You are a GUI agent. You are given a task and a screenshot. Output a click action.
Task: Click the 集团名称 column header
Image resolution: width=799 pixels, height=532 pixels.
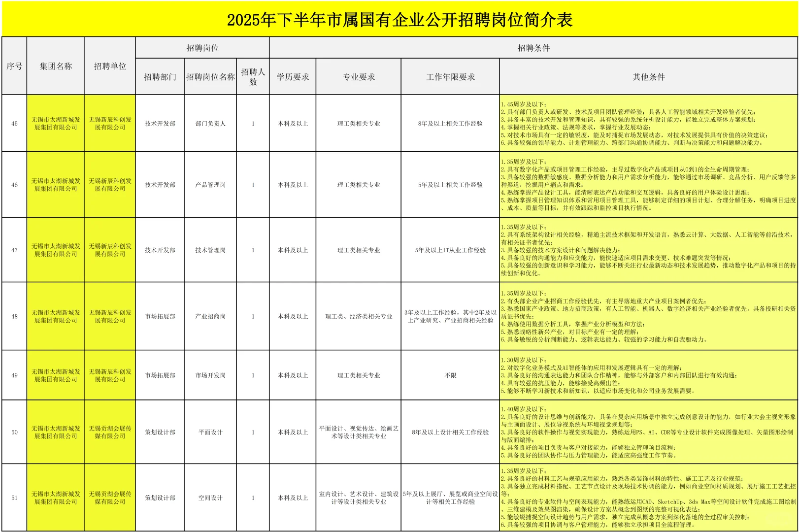pos(55,68)
